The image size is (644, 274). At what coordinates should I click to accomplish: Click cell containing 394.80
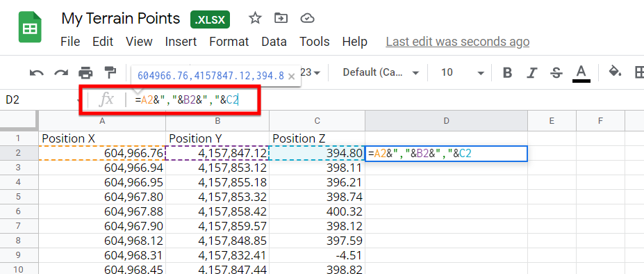click(317, 153)
